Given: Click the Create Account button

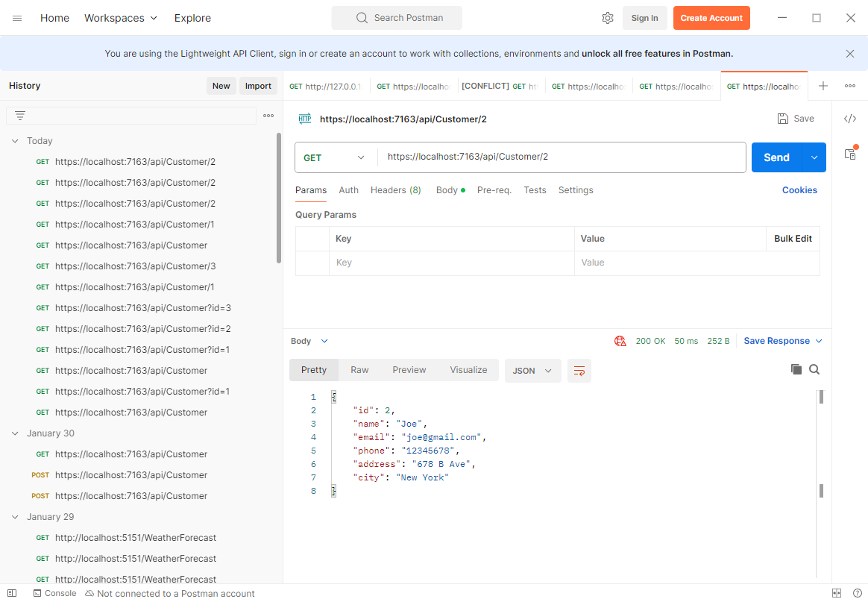Looking at the screenshot, I should click(x=711, y=18).
